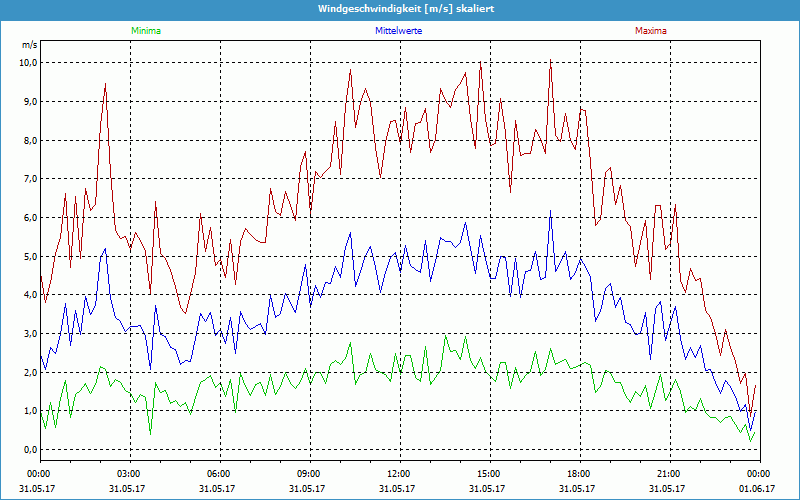Click the chart title 'Windgeschwindigkeit [m/s] skaliert'

point(406,9)
